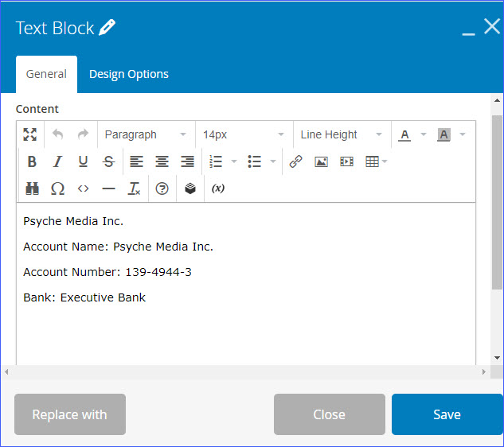
Task: Click the 'Account Name: Psyche Media Inc.' line
Action: 119,247
